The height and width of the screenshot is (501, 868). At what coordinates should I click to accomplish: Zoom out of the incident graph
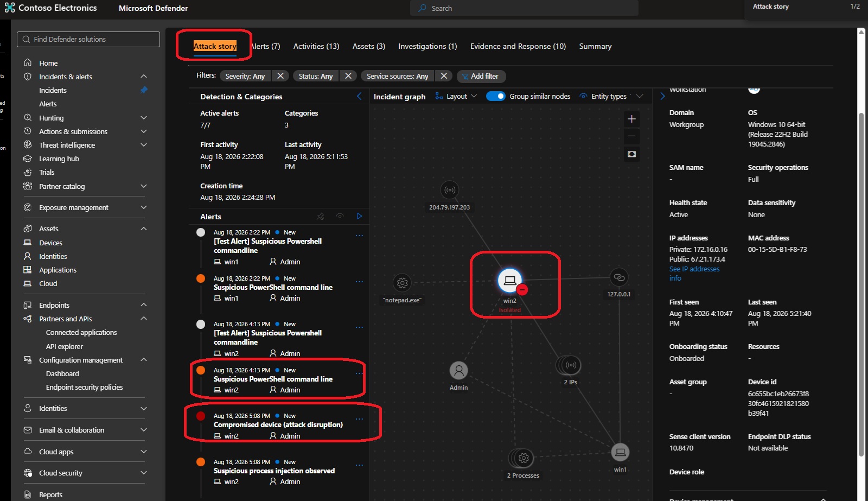(x=631, y=136)
